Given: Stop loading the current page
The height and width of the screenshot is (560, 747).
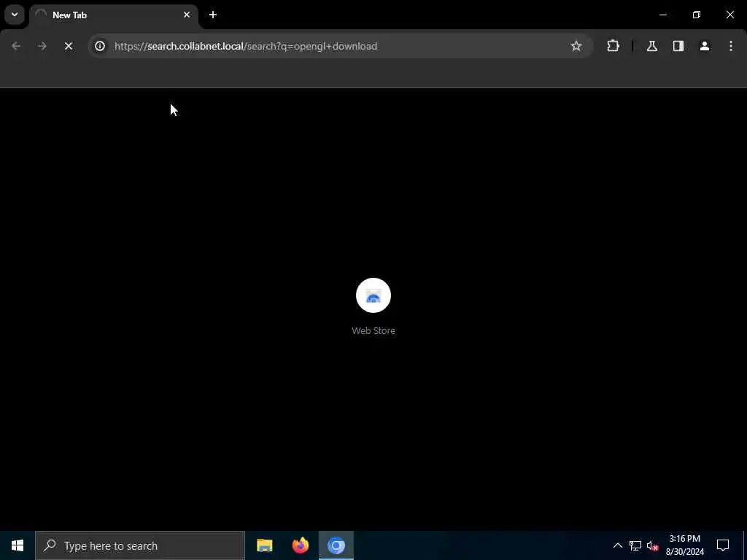Looking at the screenshot, I should coord(69,46).
